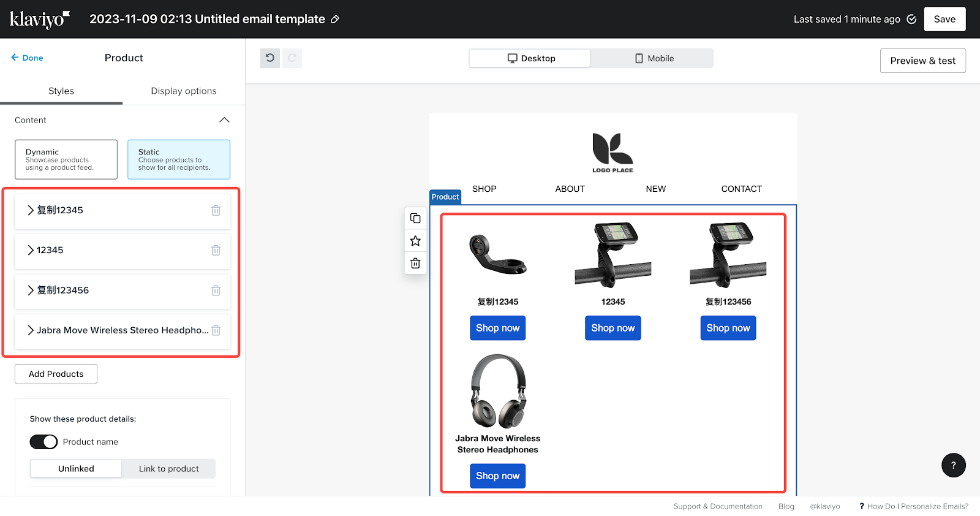Click Add Products button
980x516 pixels.
coord(56,374)
